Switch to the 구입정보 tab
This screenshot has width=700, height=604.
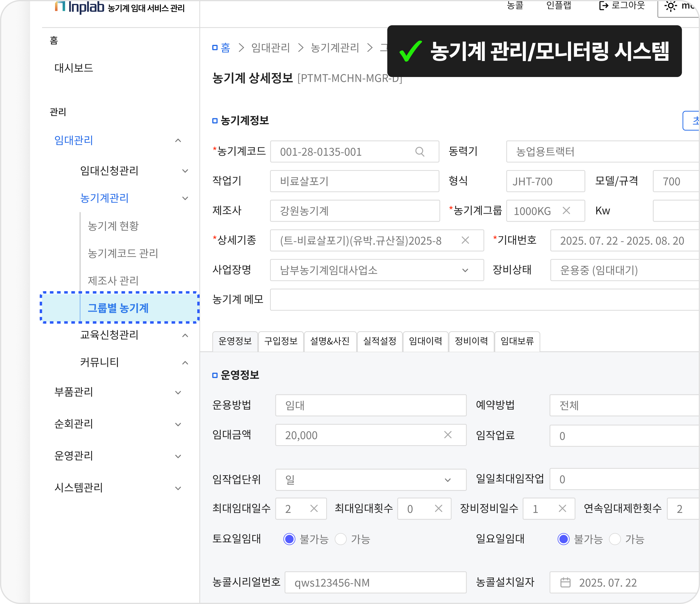pyautogui.click(x=281, y=341)
